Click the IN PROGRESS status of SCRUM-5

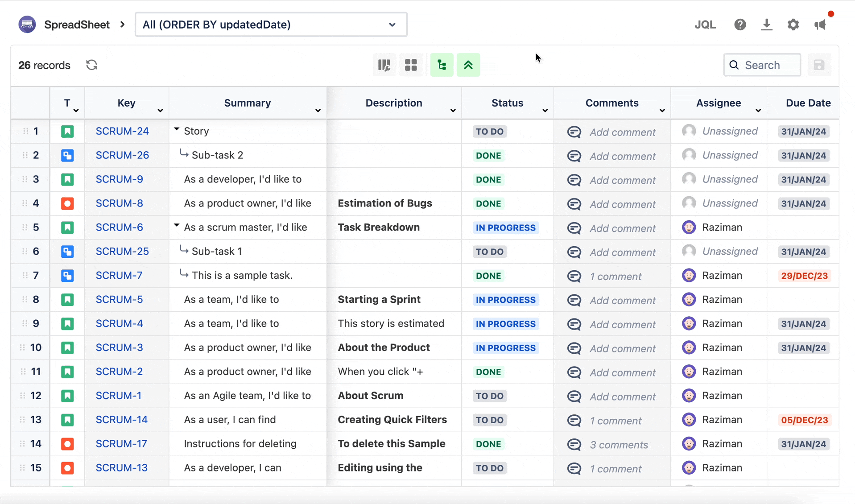coord(505,300)
